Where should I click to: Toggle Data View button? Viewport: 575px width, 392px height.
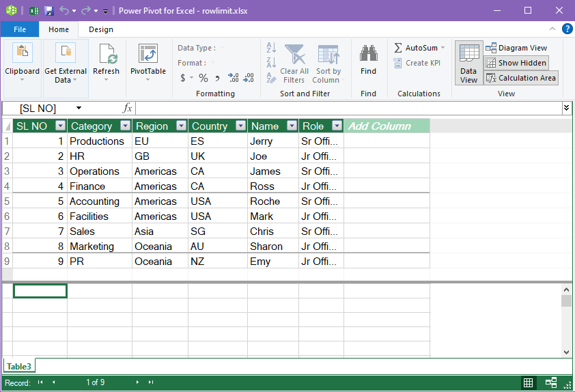pyautogui.click(x=468, y=63)
